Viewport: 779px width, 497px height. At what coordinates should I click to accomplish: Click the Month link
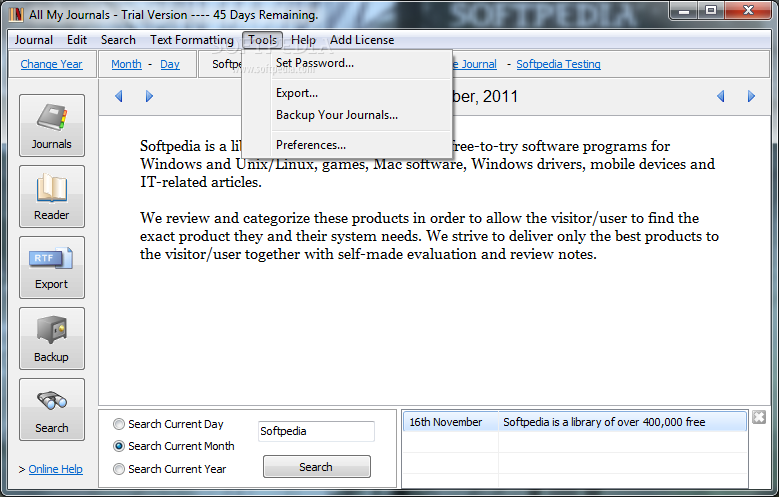pos(126,64)
